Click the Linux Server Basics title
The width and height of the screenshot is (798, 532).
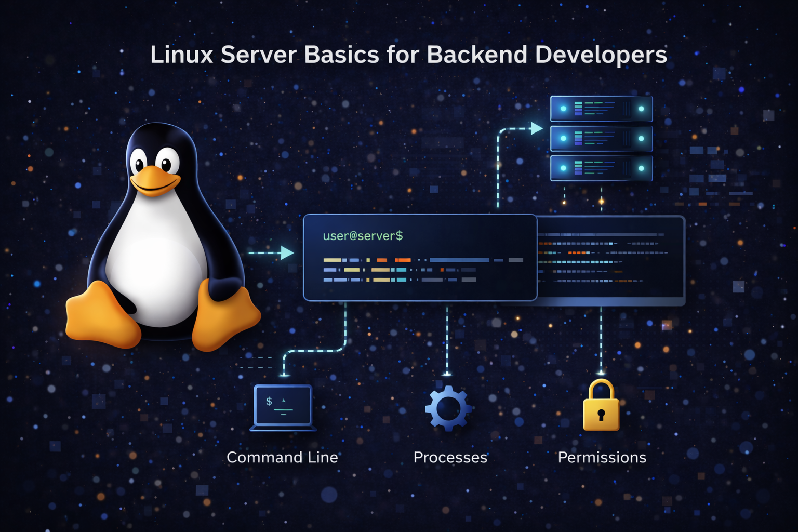coord(408,55)
